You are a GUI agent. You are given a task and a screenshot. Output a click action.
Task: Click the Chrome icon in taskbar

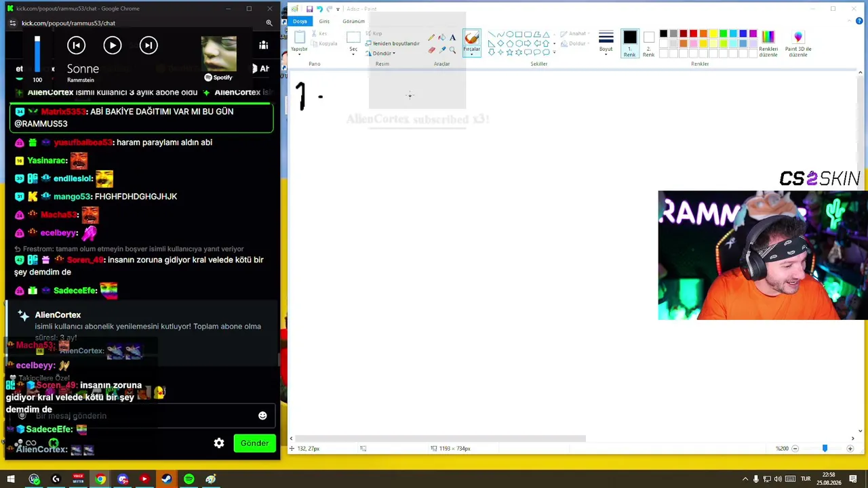[100, 479]
